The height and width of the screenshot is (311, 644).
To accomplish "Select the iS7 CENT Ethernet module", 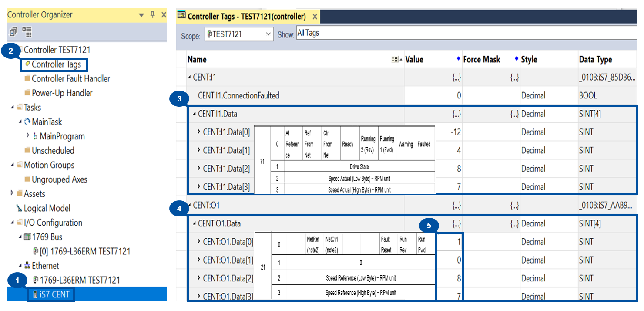I will [54, 294].
